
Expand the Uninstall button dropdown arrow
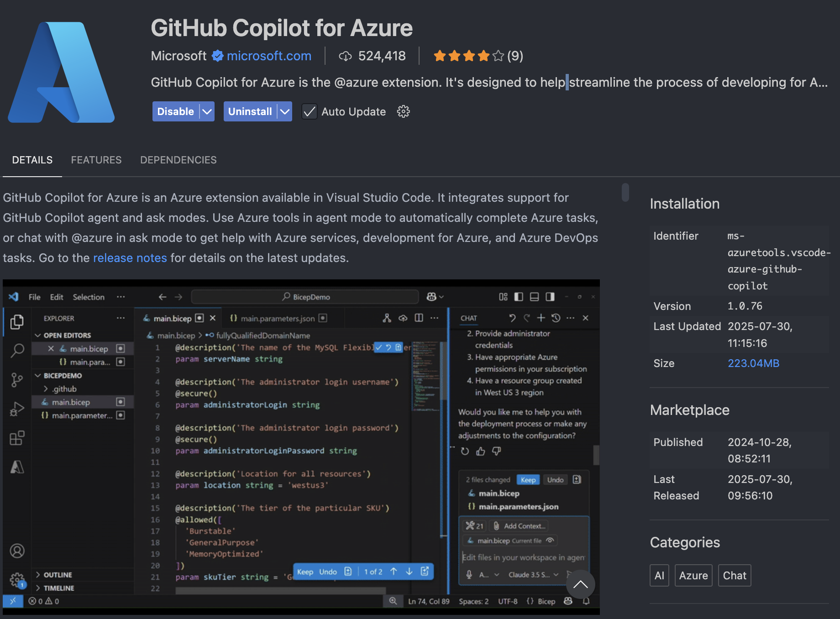click(285, 111)
